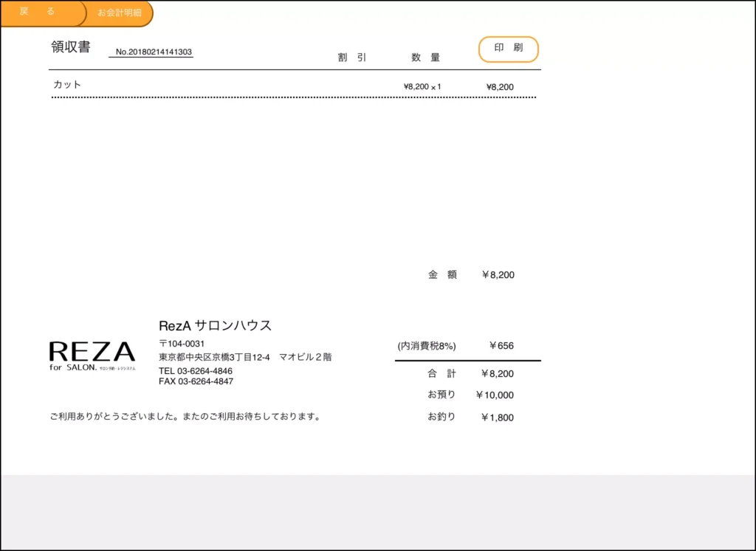756x551 pixels.
Task: Select the 領収書 title heading
Action: click(71, 47)
